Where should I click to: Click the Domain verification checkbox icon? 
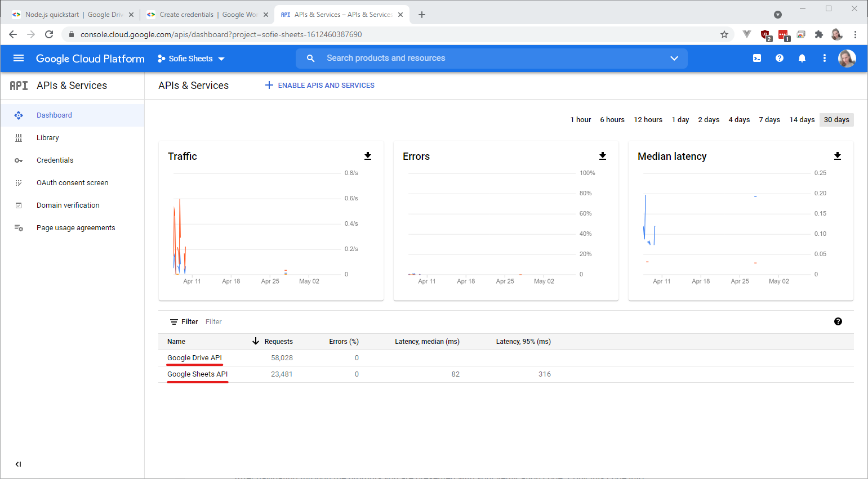(19, 205)
